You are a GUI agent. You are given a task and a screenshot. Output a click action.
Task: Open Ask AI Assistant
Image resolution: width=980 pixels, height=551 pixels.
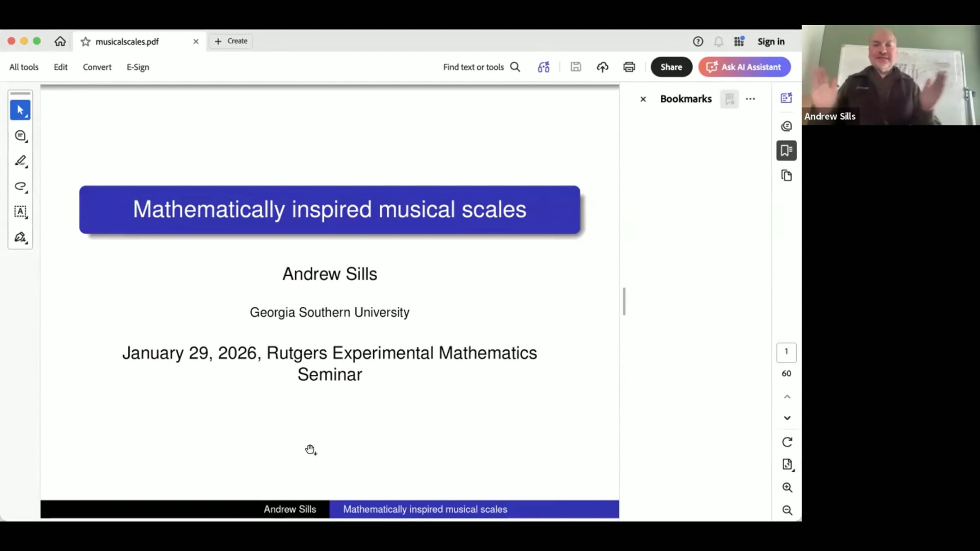tap(744, 67)
